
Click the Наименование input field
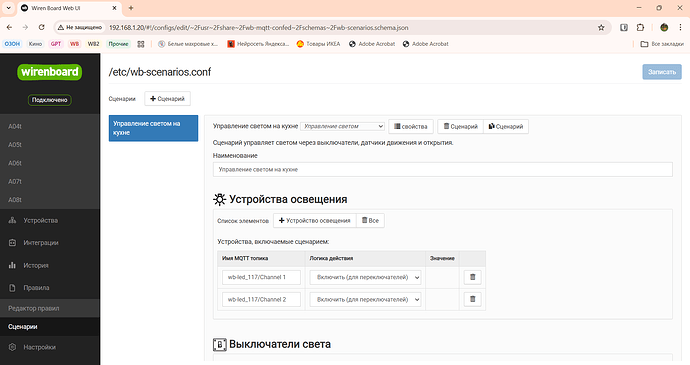coord(443,170)
